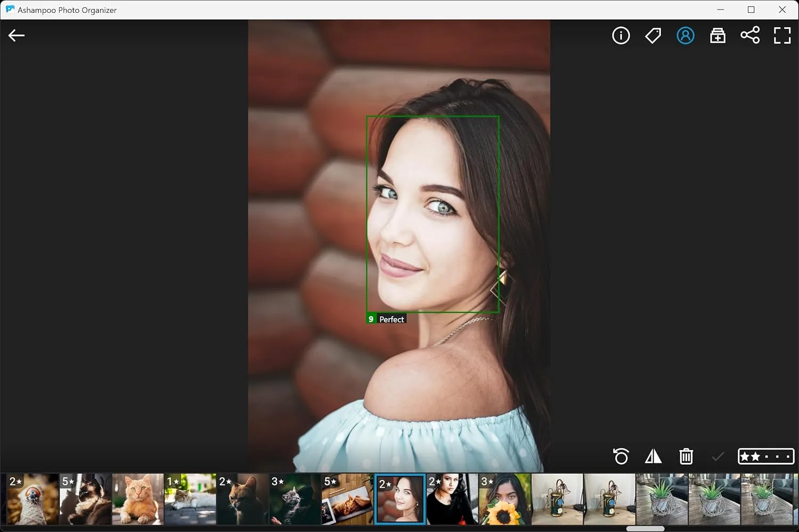Open the photo information panel

621,35
